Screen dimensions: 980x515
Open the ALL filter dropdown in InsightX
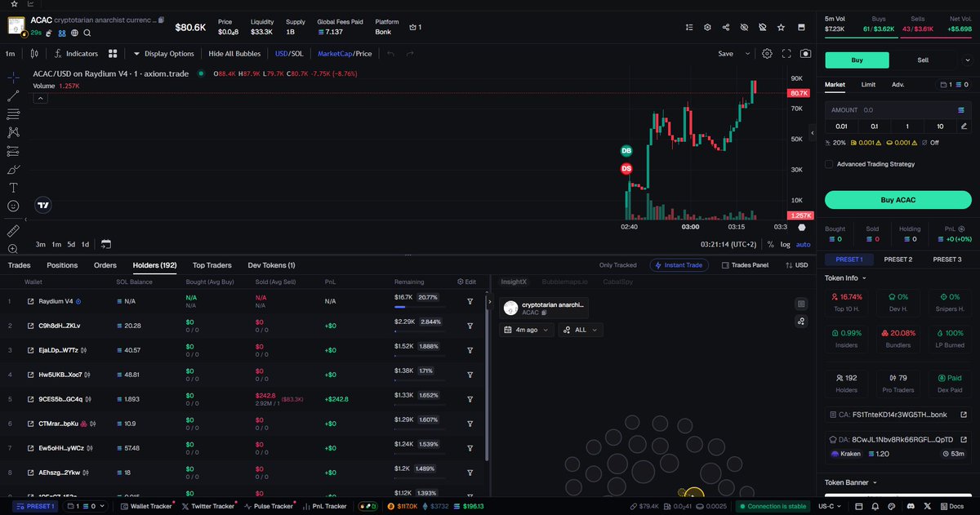point(581,330)
